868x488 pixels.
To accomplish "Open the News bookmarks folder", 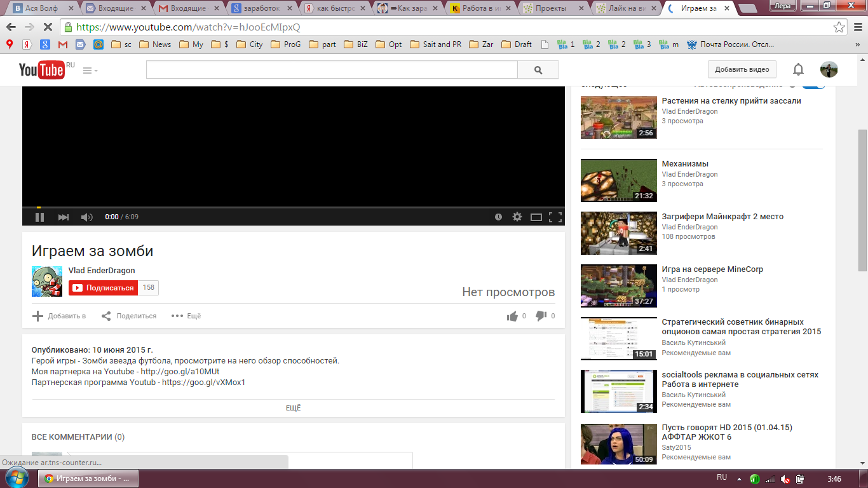I will tap(155, 44).
